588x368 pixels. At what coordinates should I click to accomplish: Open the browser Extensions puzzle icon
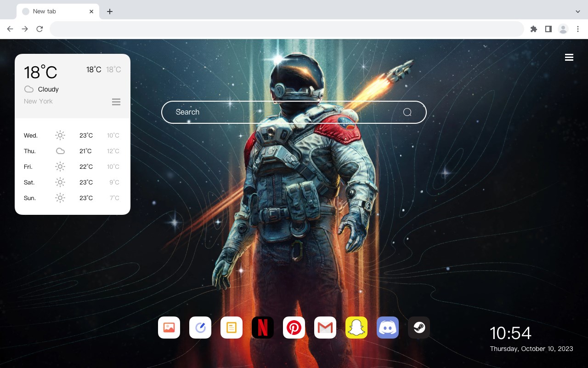tap(533, 29)
